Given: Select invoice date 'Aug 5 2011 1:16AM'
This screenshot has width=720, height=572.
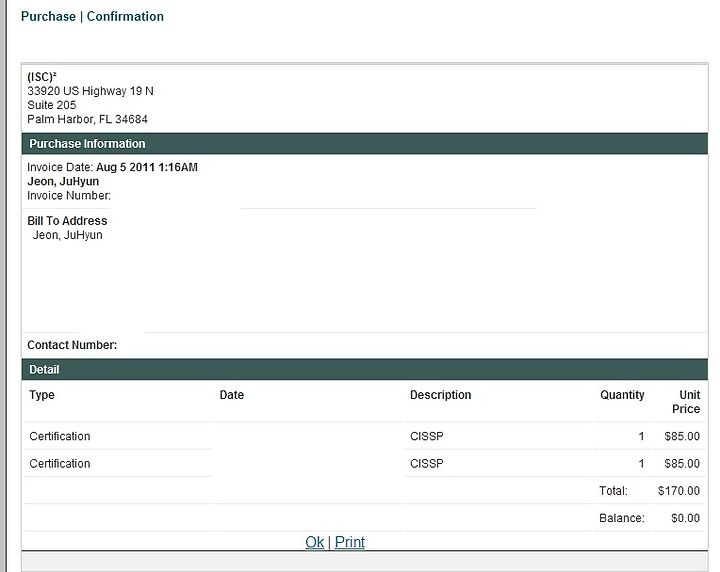Looking at the screenshot, I should coord(147,167).
